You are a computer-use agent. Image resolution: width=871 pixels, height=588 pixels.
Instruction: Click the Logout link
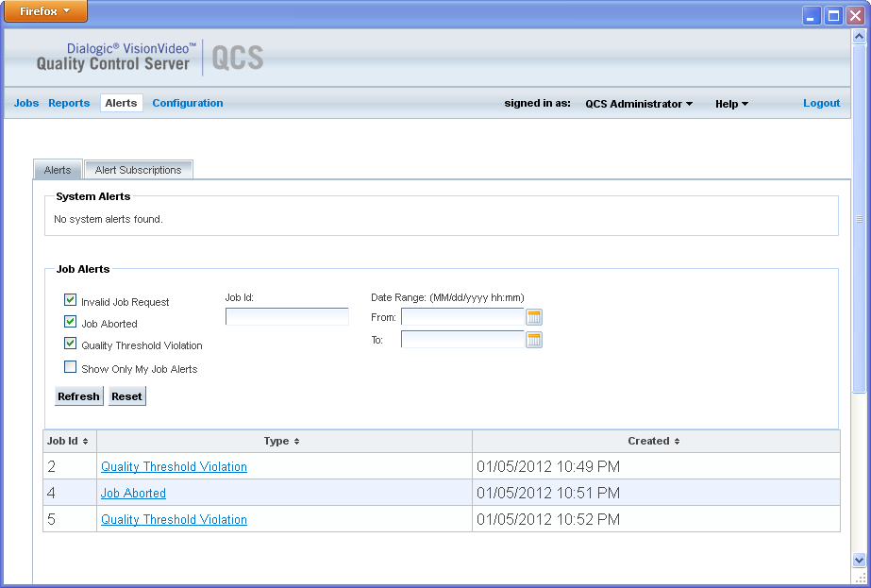[x=821, y=103]
